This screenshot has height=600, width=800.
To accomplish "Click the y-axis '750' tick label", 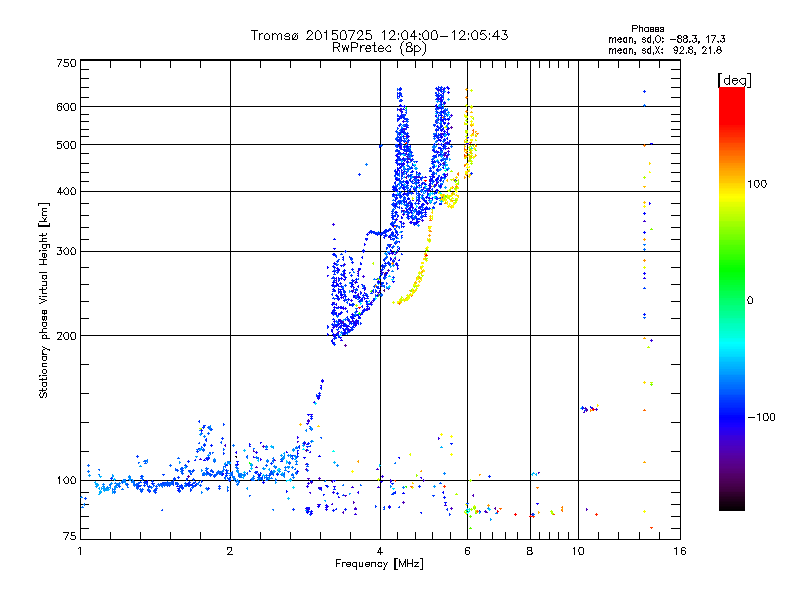I will pyautogui.click(x=67, y=63).
